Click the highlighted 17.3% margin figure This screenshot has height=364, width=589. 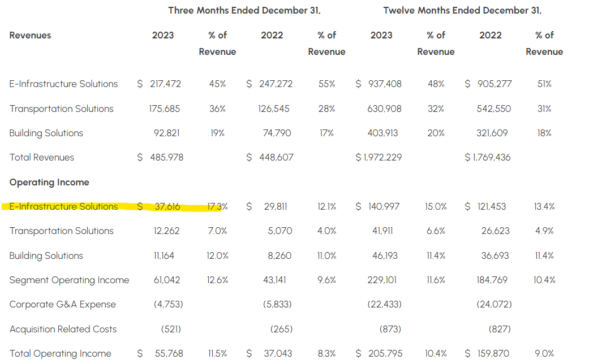pyautogui.click(x=217, y=207)
